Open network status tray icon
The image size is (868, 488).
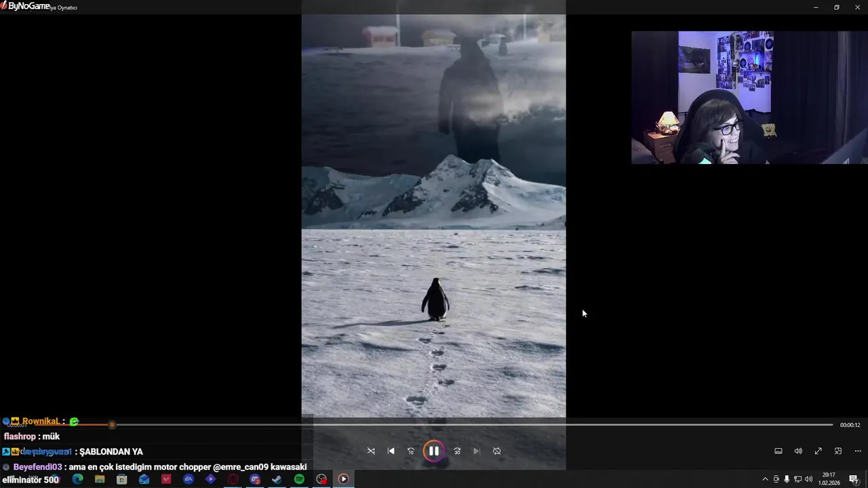coord(797,479)
